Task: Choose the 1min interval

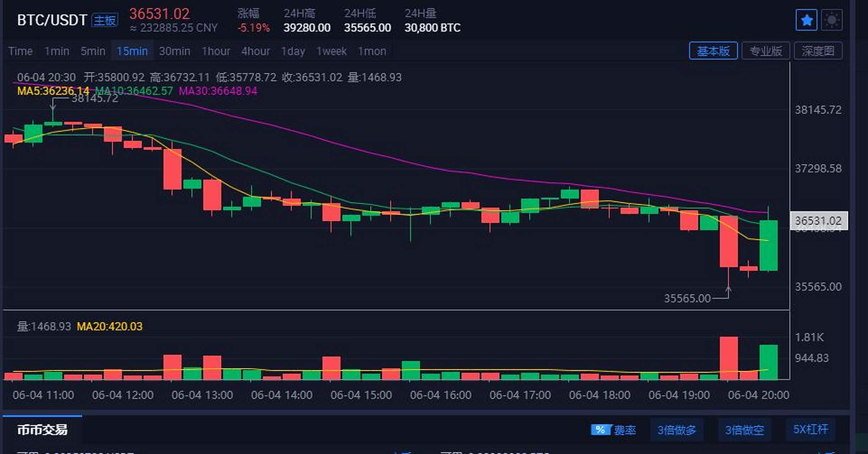Action: pyautogui.click(x=56, y=51)
